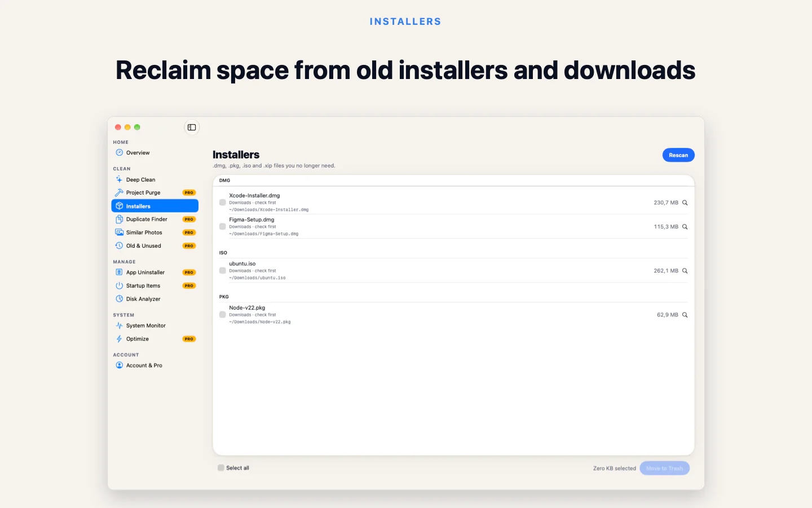Screen dimensions: 812x508
Task: Tick the Select all checkbox
Action: pyautogui.click(x=221, y=468)
